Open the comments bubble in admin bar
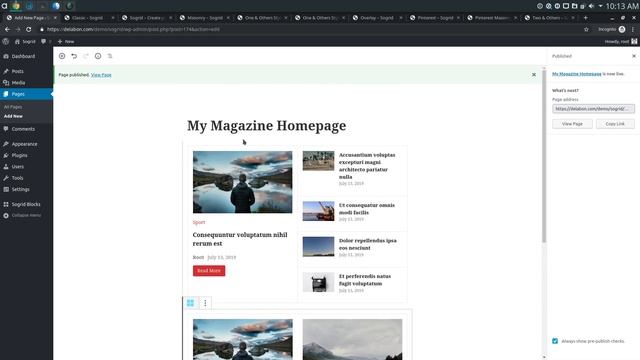 click(44, 41)
